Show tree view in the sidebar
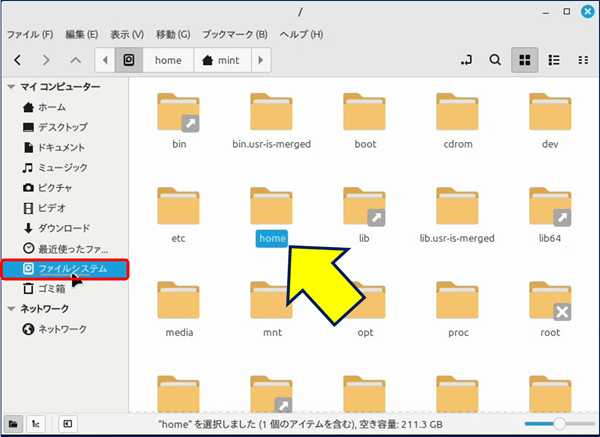This screenshot has width=600, height=437. 36,424
